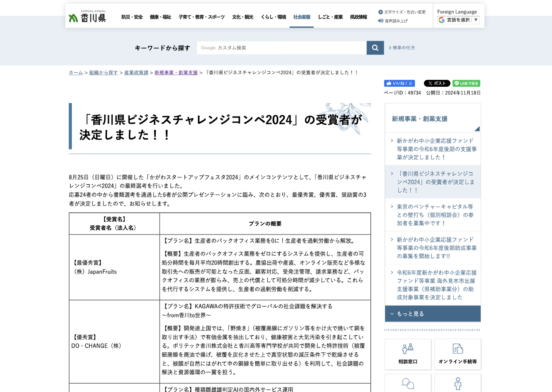Open the 文化・観光 menu
552x392 pixels.
pyautogui.click(x=243, y=17)
